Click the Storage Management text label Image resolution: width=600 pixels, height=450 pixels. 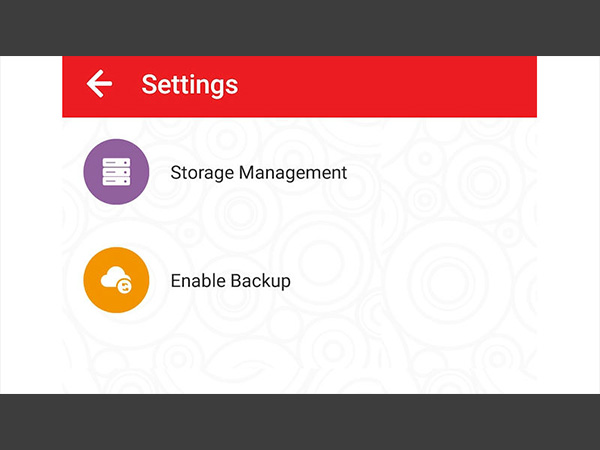pos(258,172)
